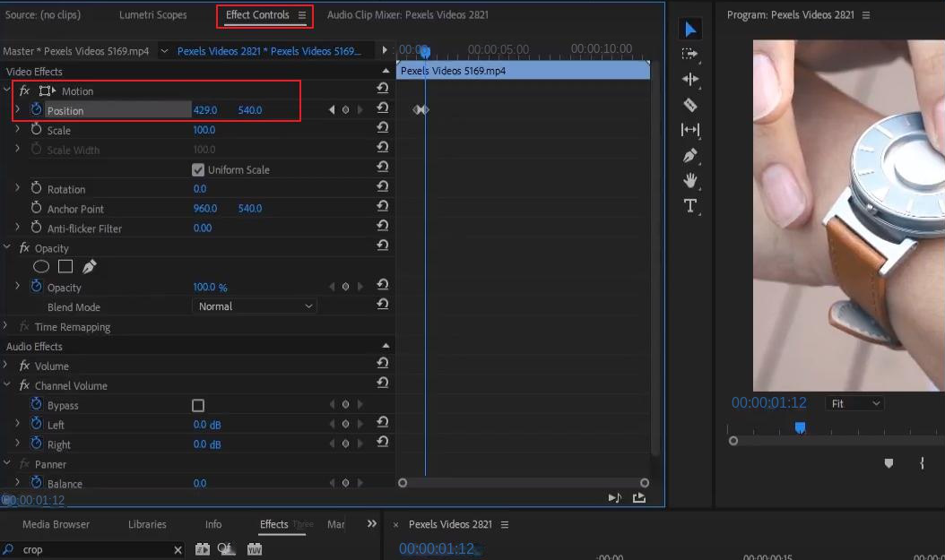The height and width of the screenshot is (560, 945).
Task: Click Export Frame icon in Effect Controls
Action: point(639,498)
